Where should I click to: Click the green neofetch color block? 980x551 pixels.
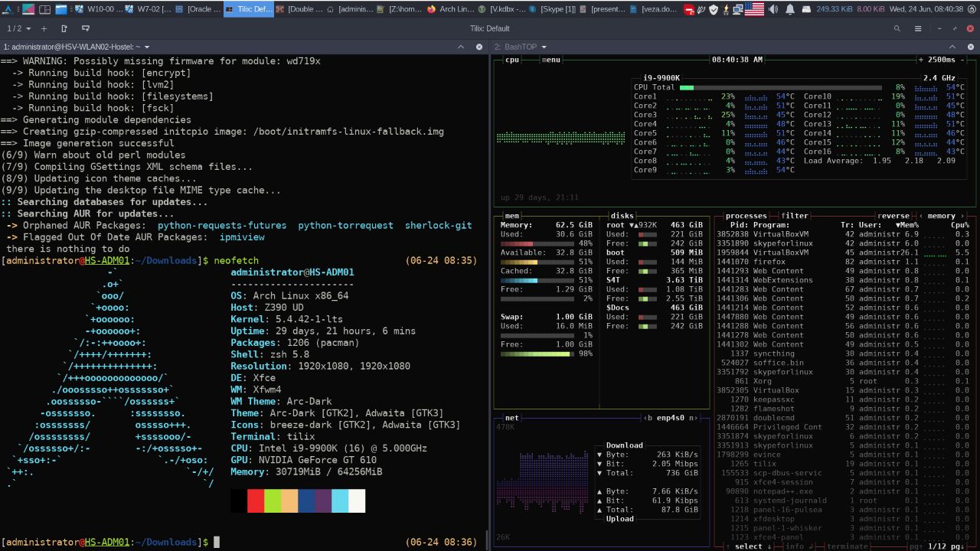[x=273, y=500]
